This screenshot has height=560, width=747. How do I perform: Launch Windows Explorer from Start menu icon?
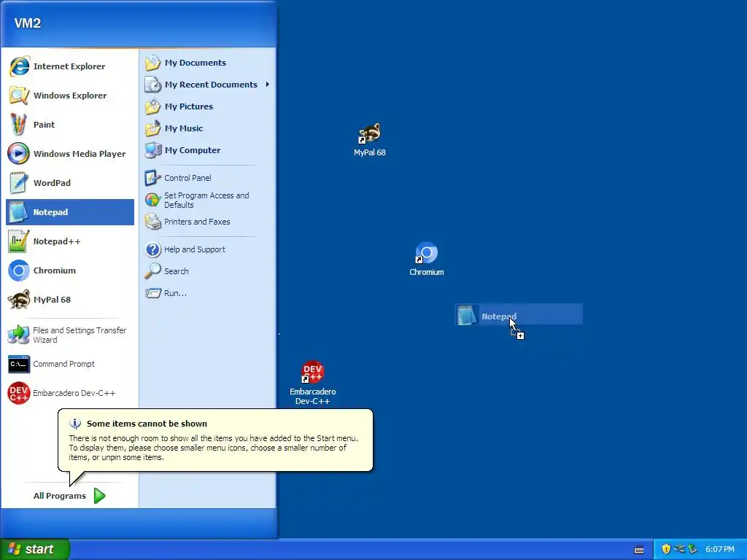pos(19,96)
